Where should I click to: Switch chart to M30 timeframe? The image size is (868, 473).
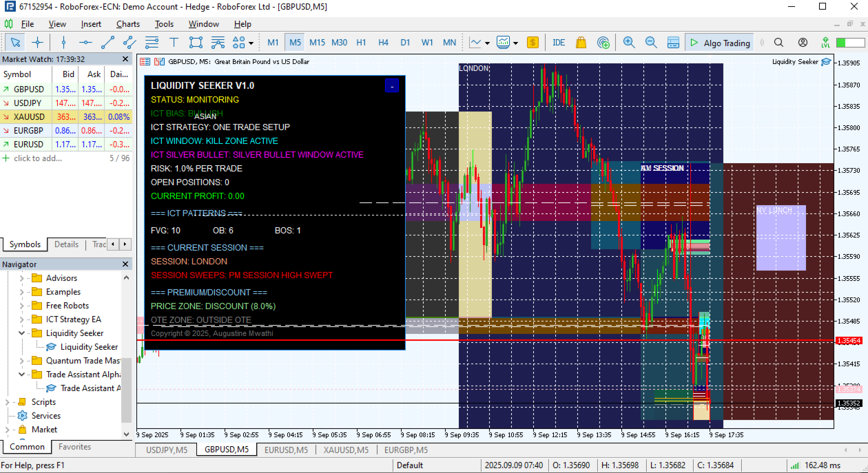339,42
